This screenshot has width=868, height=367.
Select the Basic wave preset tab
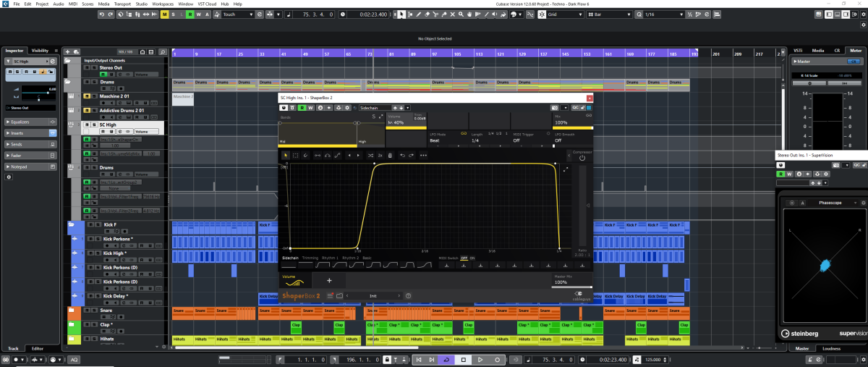pyautogui.click(x=367, y=258)
